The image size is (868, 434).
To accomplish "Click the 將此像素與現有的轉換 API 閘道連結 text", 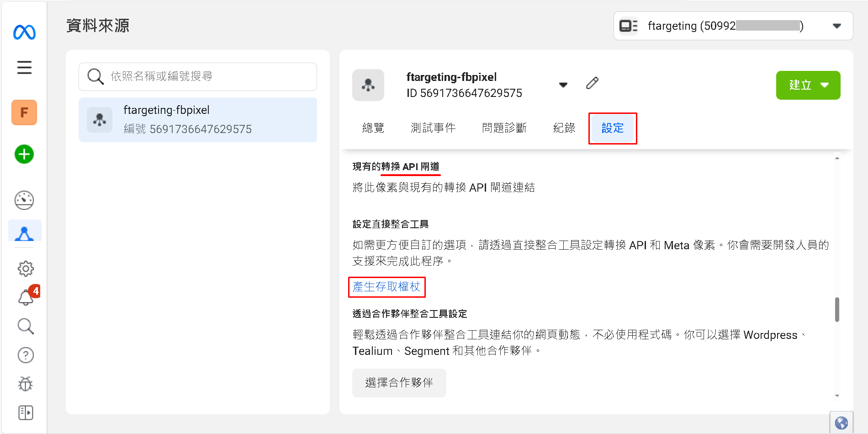I will 444,188.
